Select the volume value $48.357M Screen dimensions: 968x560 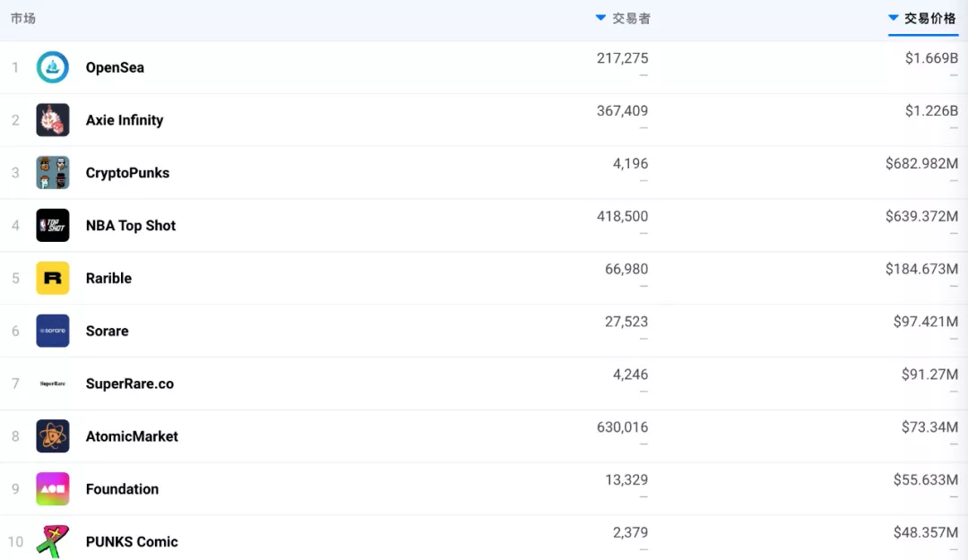click(x=926, y=532)
